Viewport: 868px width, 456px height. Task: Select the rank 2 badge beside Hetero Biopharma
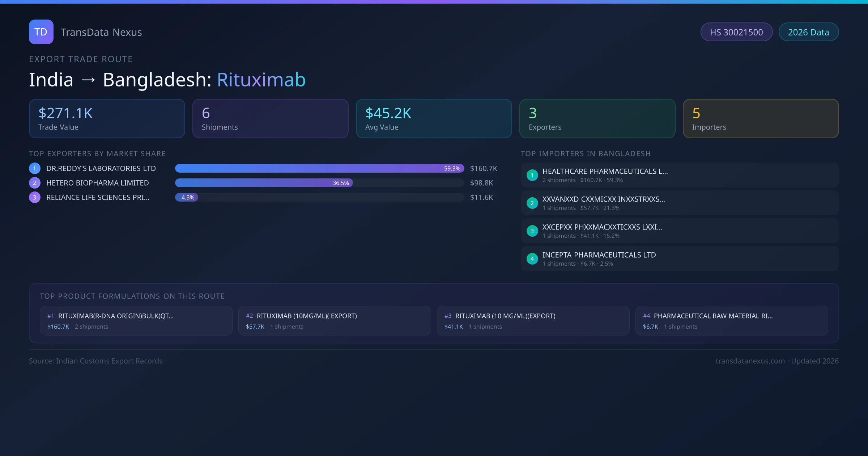[x=34, y=183]
